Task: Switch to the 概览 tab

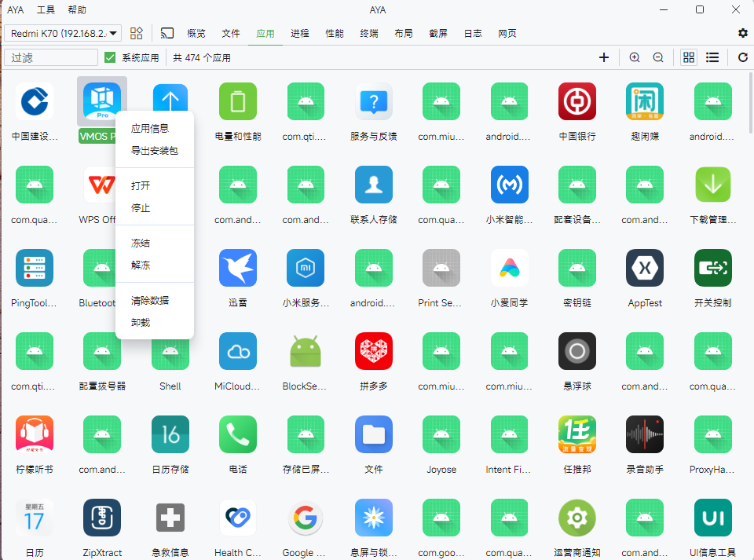Action: pyautogui.click(x=196, y=33)
